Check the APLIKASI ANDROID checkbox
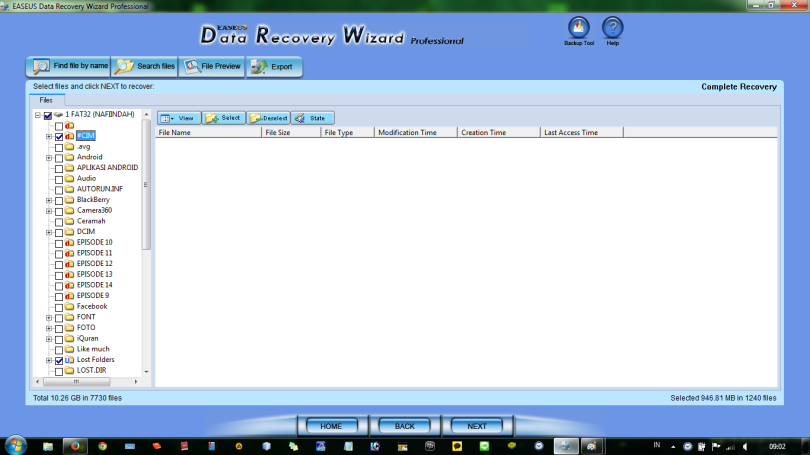The height and width of the screenshot is (455, 810). click(59, 168)
